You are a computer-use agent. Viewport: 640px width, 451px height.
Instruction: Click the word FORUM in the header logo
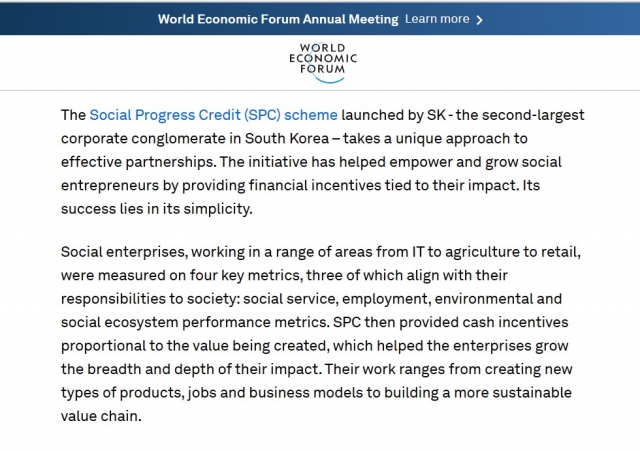[322, 69]
